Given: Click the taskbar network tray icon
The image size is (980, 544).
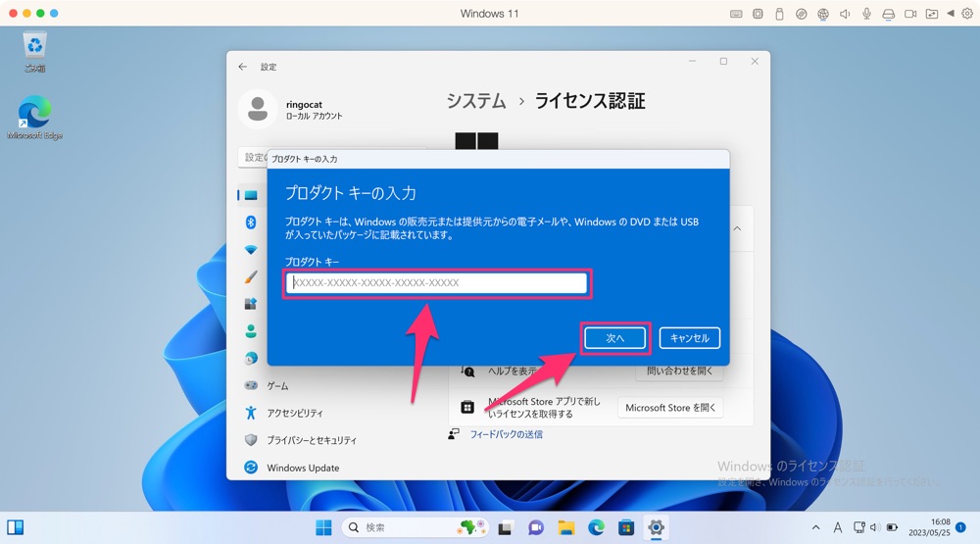Looking at the screenshot, I should pos(859,527).
